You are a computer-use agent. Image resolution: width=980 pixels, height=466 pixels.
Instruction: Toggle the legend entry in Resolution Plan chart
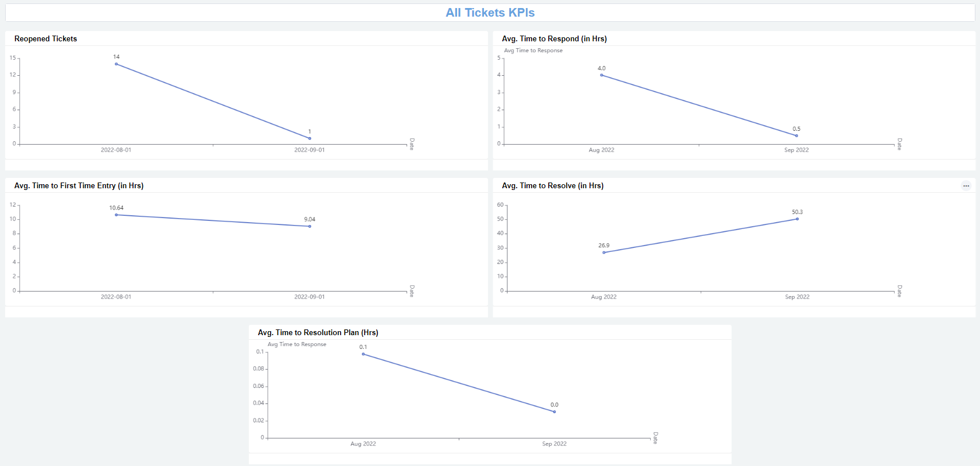tap(296, 344)
